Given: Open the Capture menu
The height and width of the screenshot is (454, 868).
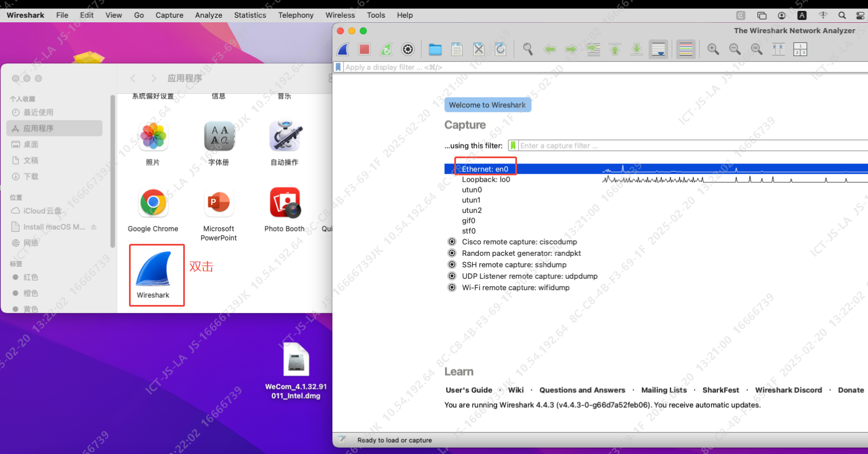Looking at the screenshot, I should (x=169, y=15).
